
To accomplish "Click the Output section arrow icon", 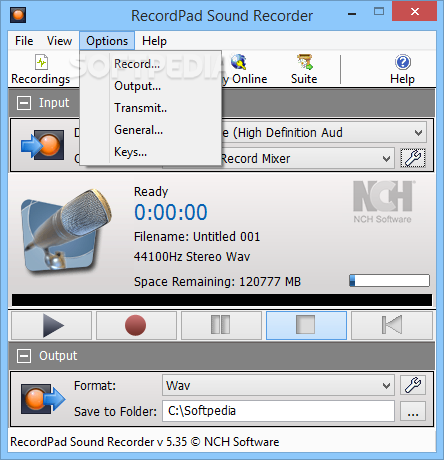I will 43,398.
